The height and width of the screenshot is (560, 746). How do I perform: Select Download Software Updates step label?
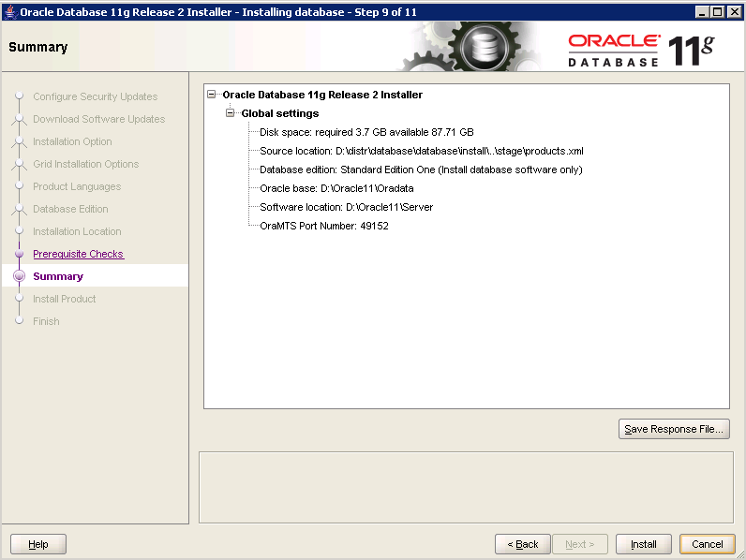pyautogui.click(x=99, y=119)
